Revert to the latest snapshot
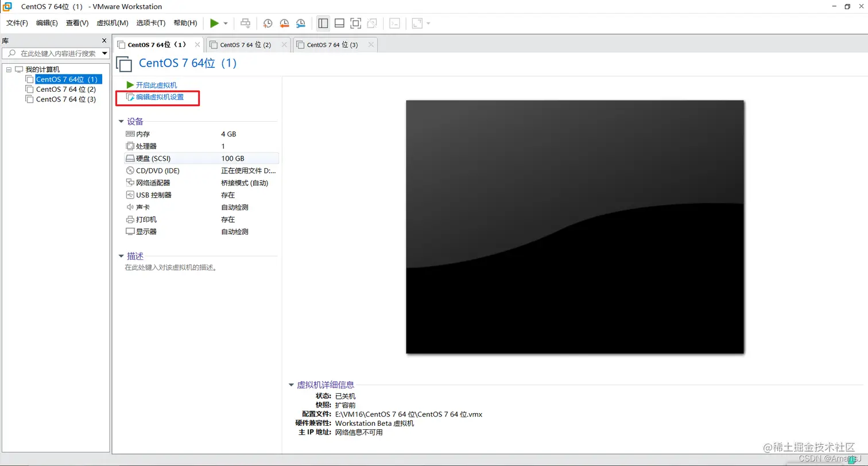Screen dimensions: 868x466 coord(284,23)
